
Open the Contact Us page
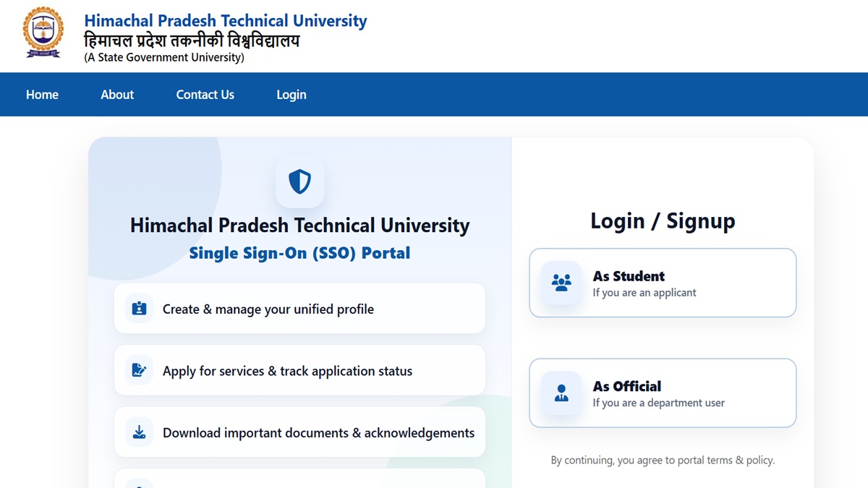point(205,95)
